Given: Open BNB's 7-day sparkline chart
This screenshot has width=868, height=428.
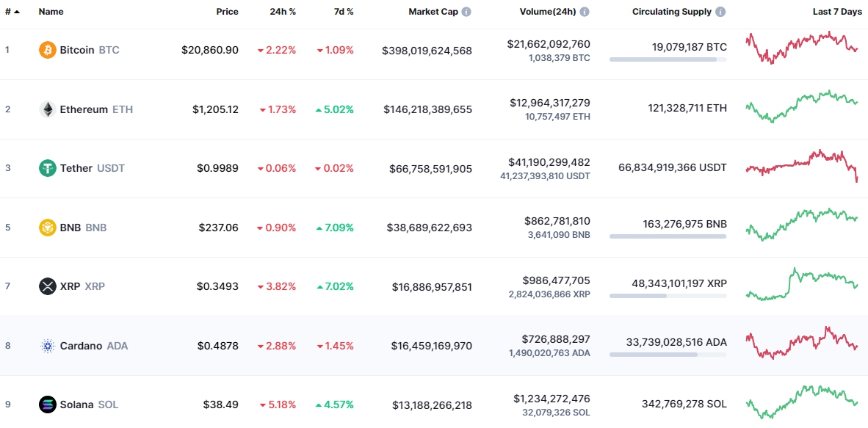Looking at the screenshot, I should pos(802,224).
